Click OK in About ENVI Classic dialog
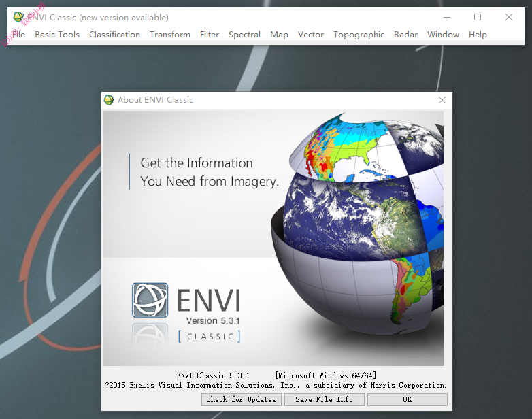 (x=408, y=400)
